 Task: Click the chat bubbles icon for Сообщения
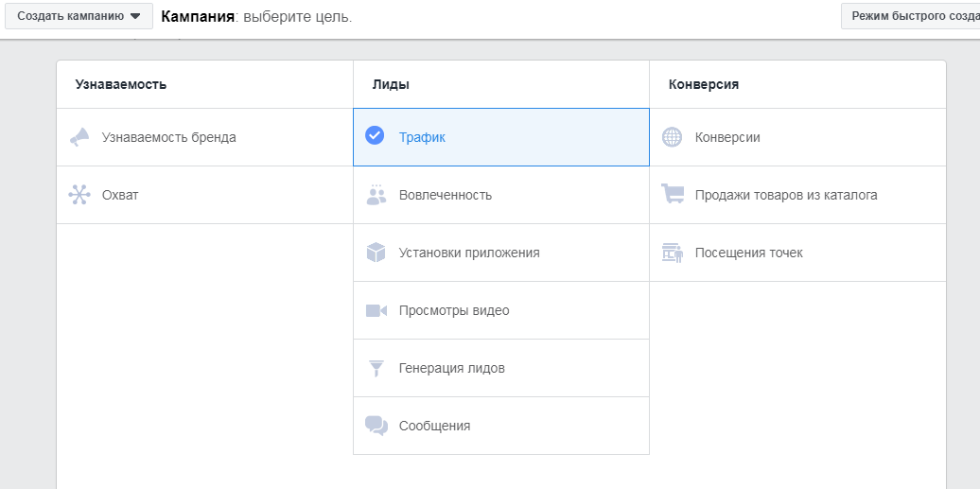(x=376, y=426)
